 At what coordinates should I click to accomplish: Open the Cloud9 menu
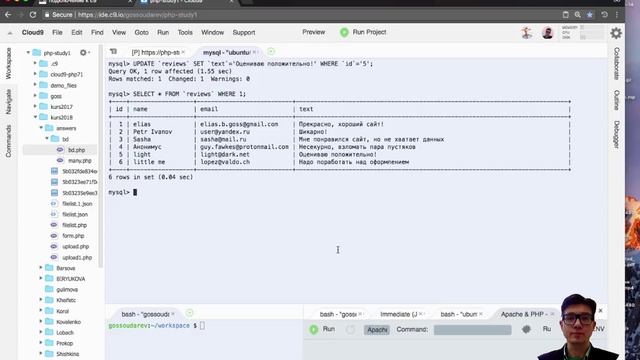[x=33, y=32]
